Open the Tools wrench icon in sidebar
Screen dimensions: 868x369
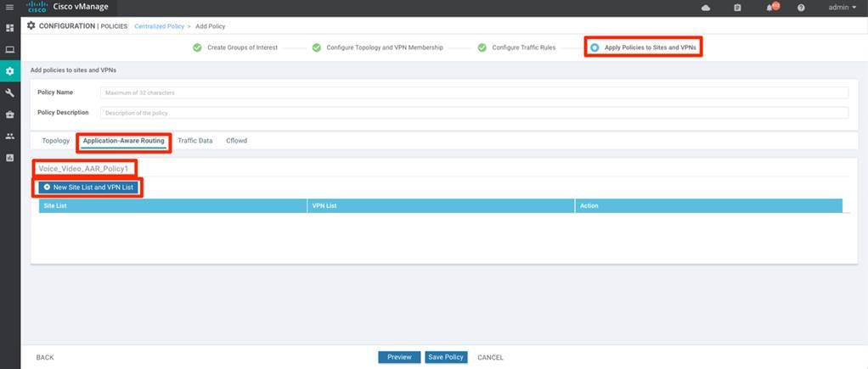(x=9, y=93)
